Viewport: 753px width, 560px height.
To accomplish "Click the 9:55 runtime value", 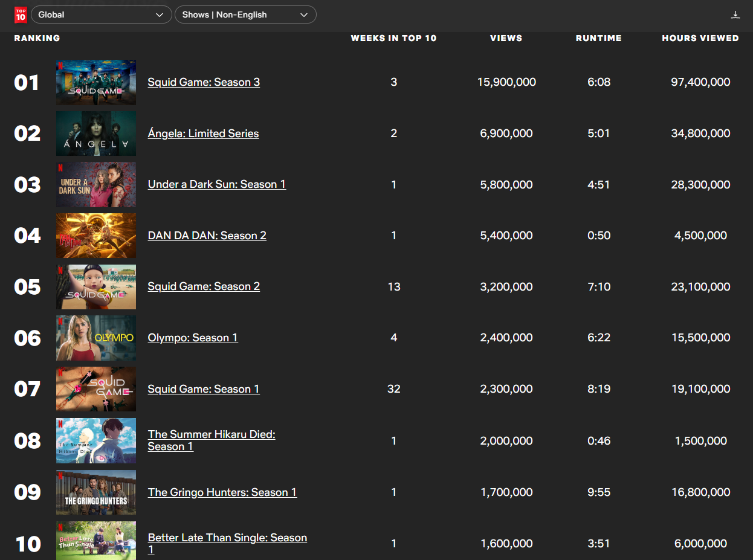I will (x=599, y=492).
